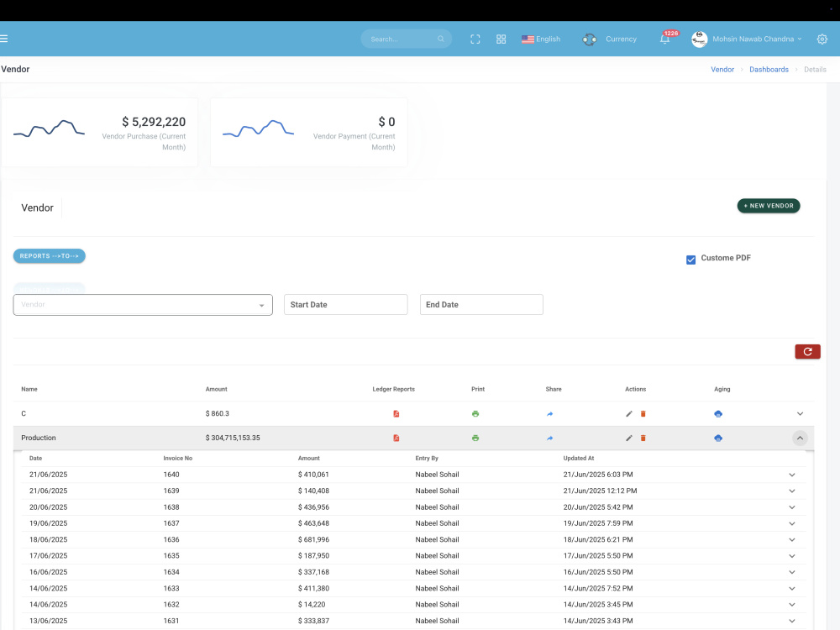Click the red refresh button
The width and height of the screenshot is (840, 630).
tap(807, 351)
